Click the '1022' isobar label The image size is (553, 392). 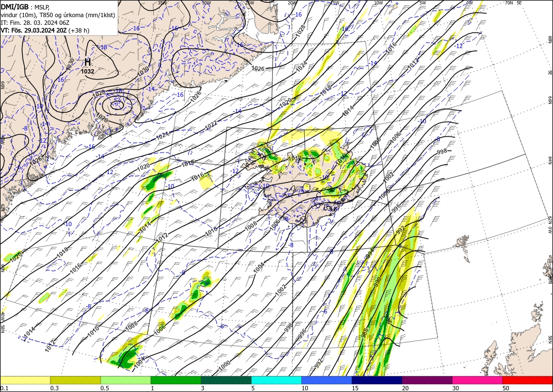(211, 124)
